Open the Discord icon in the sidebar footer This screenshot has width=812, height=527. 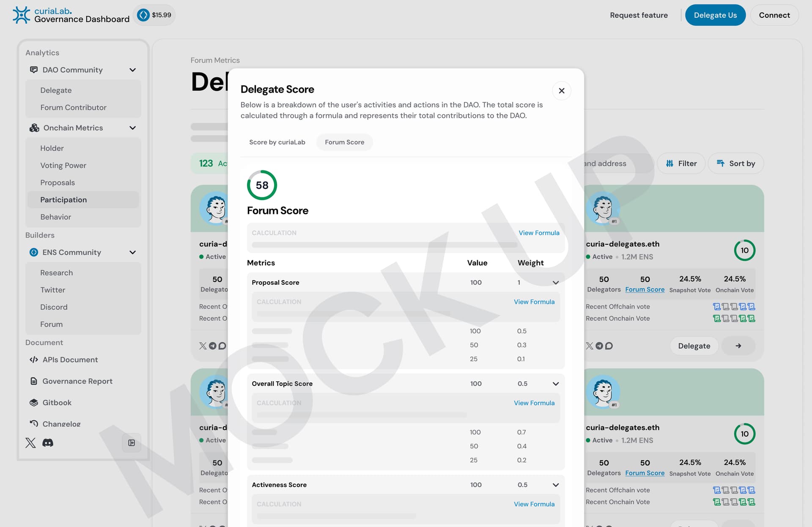pos(48,442)
